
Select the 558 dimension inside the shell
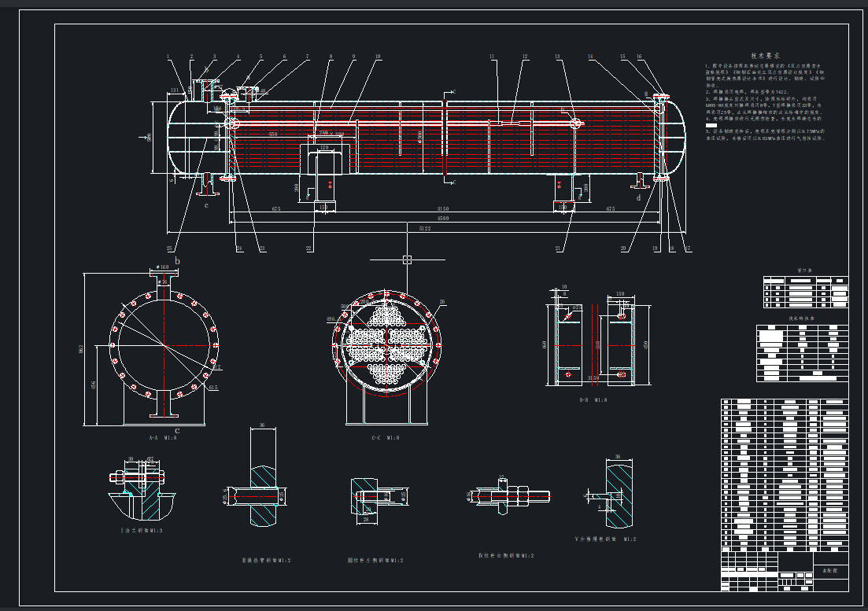273,134
